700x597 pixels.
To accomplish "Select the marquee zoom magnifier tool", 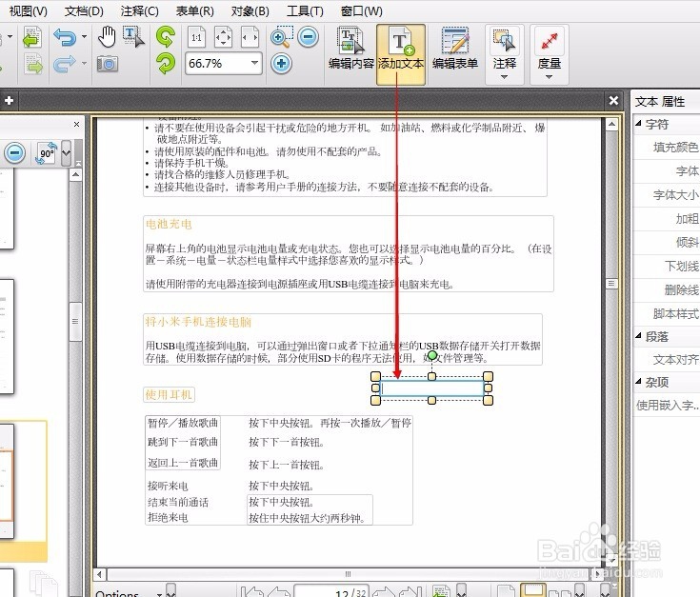I will tap(282, 36).
